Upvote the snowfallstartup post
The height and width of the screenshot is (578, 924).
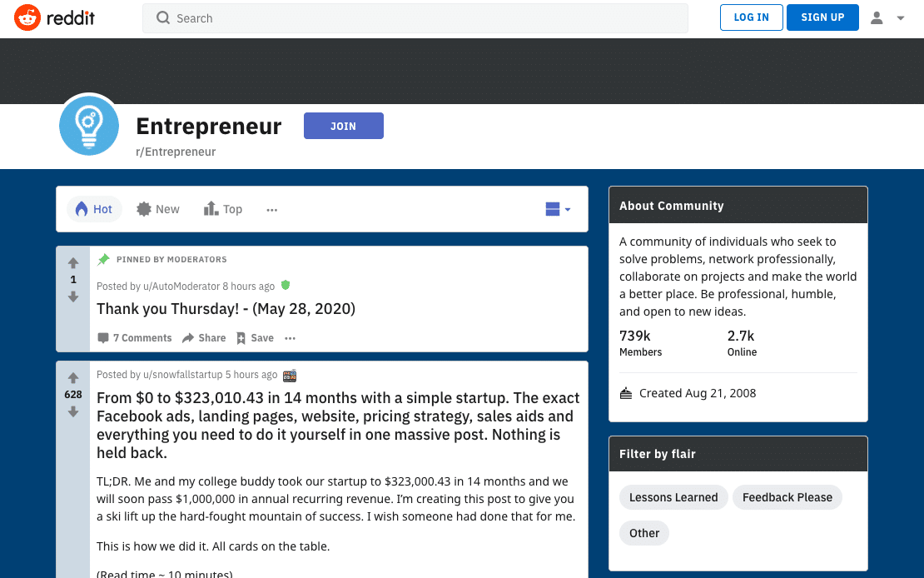[x=73, y=376]
